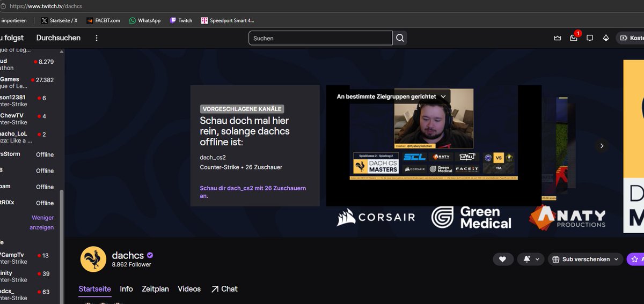Click the sidebar vertical scrollbar
Viewport: 644px width, 304px height.
(x=62, y=246)
